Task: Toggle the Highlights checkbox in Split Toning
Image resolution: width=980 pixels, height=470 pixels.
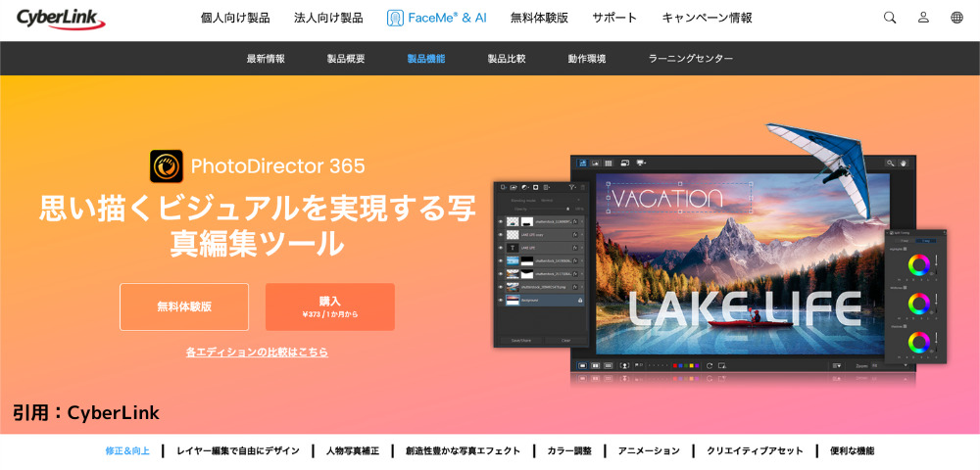Action: coord(905,249)
